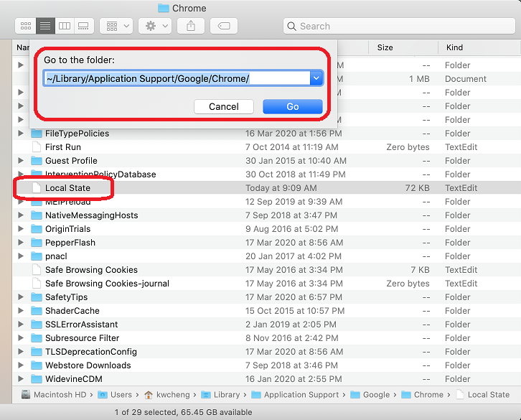Click the PepperFlash folder icon
Screen dimensions: 521x420
36,243
